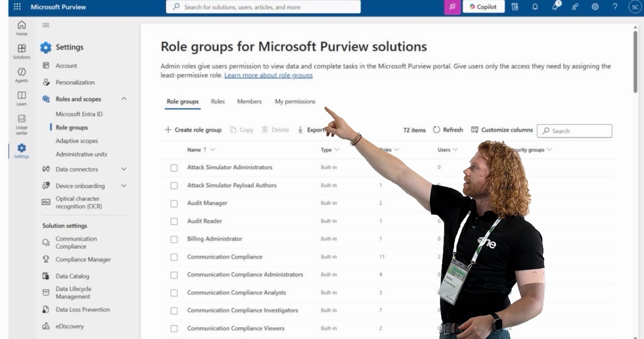The height and width of the screenshot is (339, 644).
Task: Check the Billing Administrator row
Action: coord(174,239)
